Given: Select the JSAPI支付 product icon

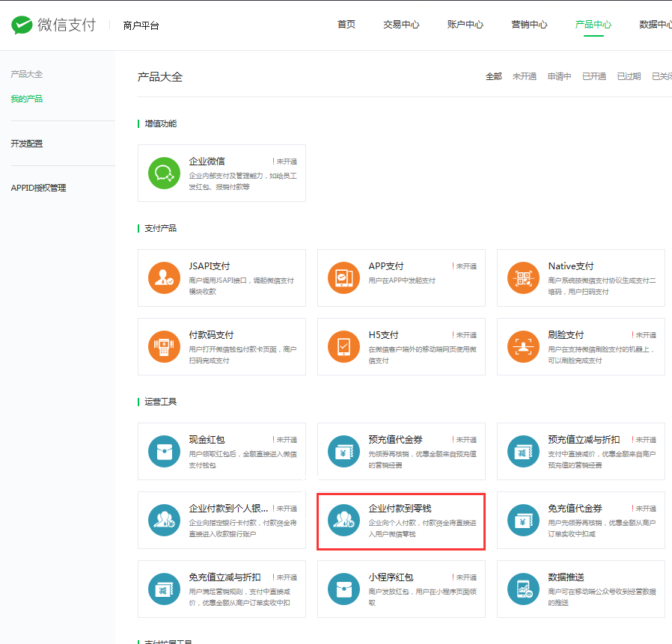Looking at the screenshot, I should point(164,278).
